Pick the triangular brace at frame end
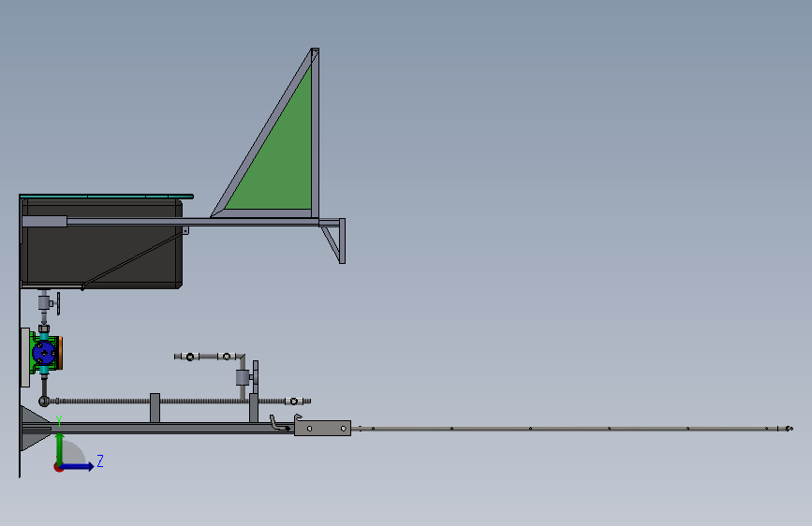This screenshot has height=526, width=812. 333,241
